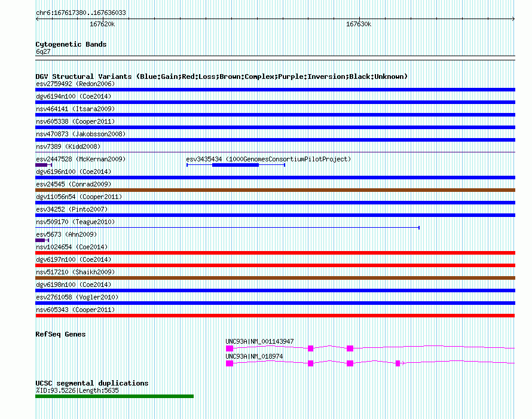Click the end tick of nsv509170 line
Screen dimensions: 532x419
coord(420,228)
